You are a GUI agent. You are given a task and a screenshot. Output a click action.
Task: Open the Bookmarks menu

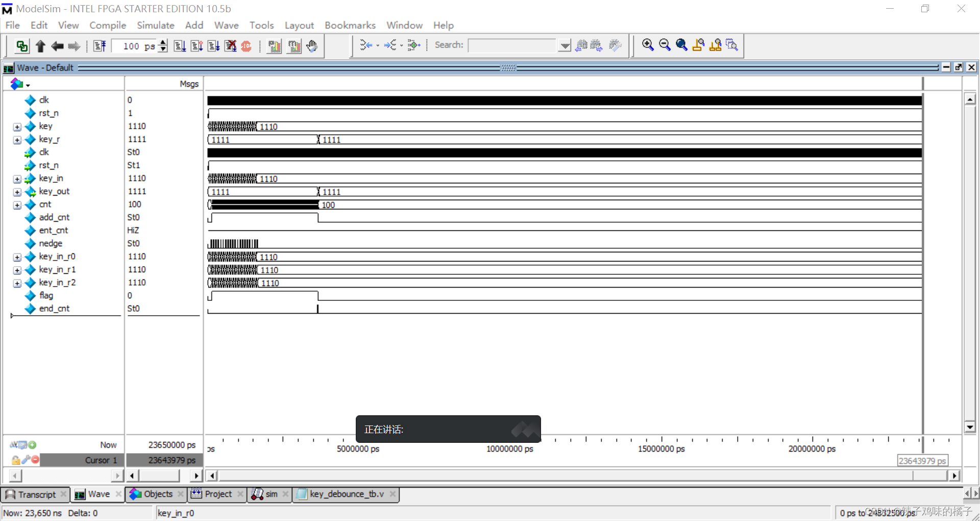350,25
